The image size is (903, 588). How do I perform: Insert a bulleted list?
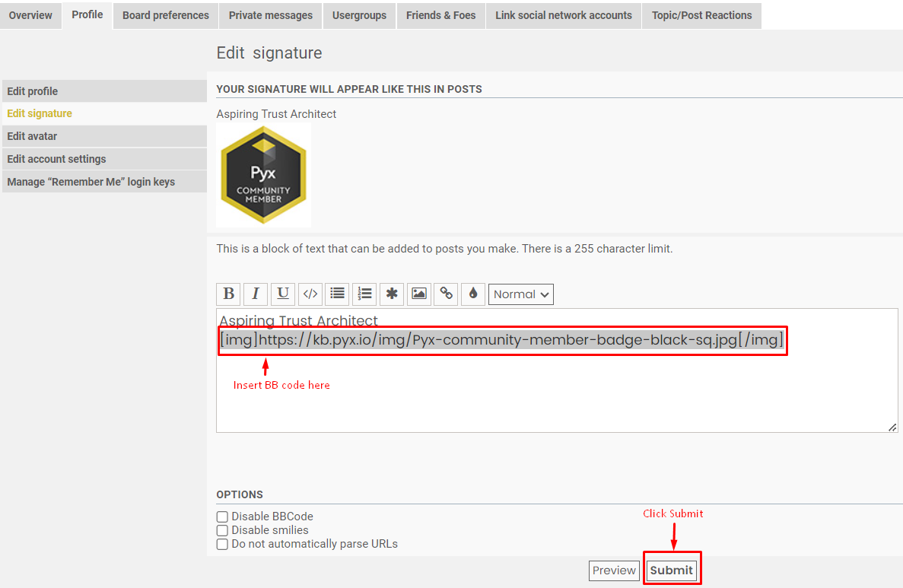[337, 294]
